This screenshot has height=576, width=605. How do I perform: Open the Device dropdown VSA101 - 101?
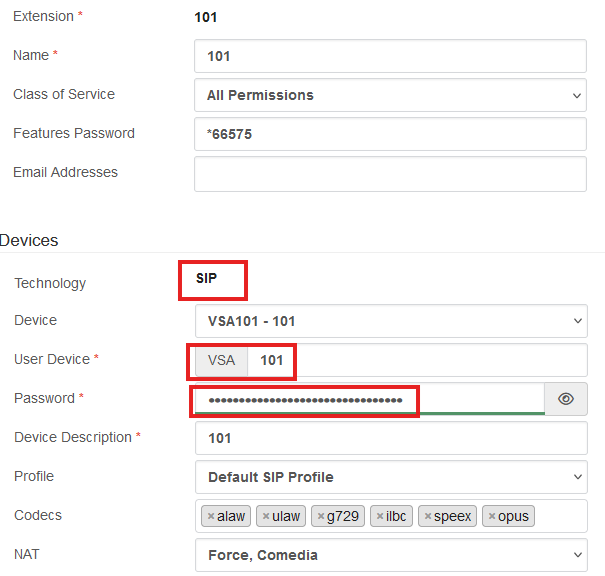[x=391, y=321]
